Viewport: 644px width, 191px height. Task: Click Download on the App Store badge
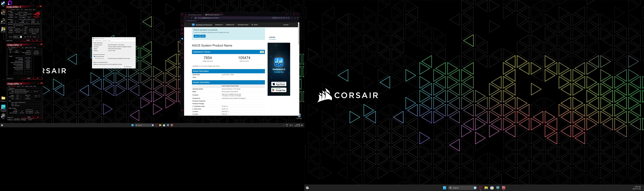[279, 84]
